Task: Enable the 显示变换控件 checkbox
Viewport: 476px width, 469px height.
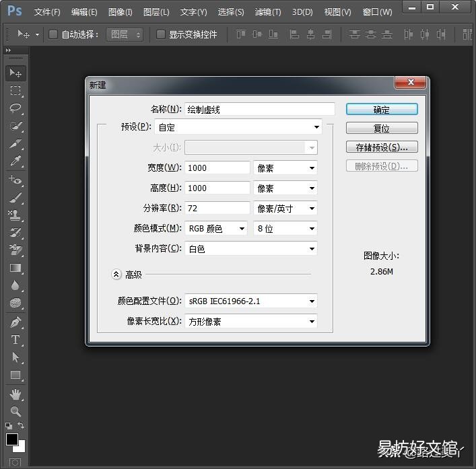Action: pyautogui.click(x=161, y=34)
